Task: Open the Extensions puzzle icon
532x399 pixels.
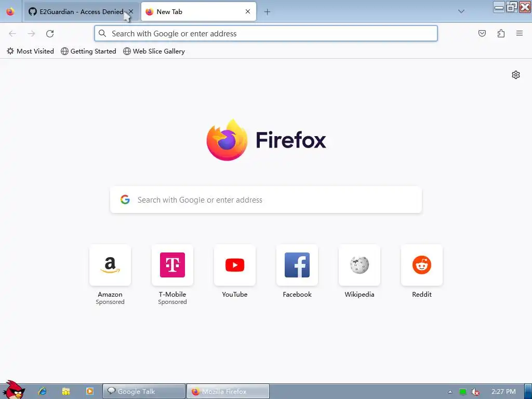Action: tap(501, 33)
